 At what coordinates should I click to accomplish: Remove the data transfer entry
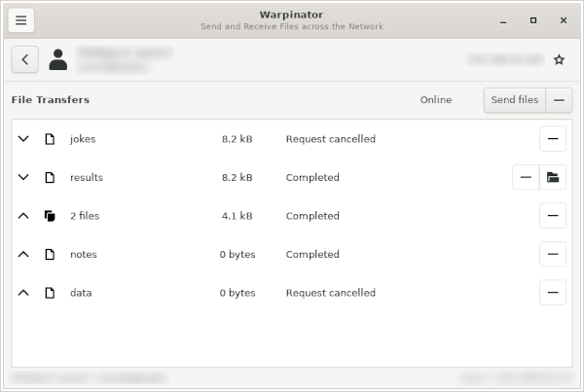553,293
